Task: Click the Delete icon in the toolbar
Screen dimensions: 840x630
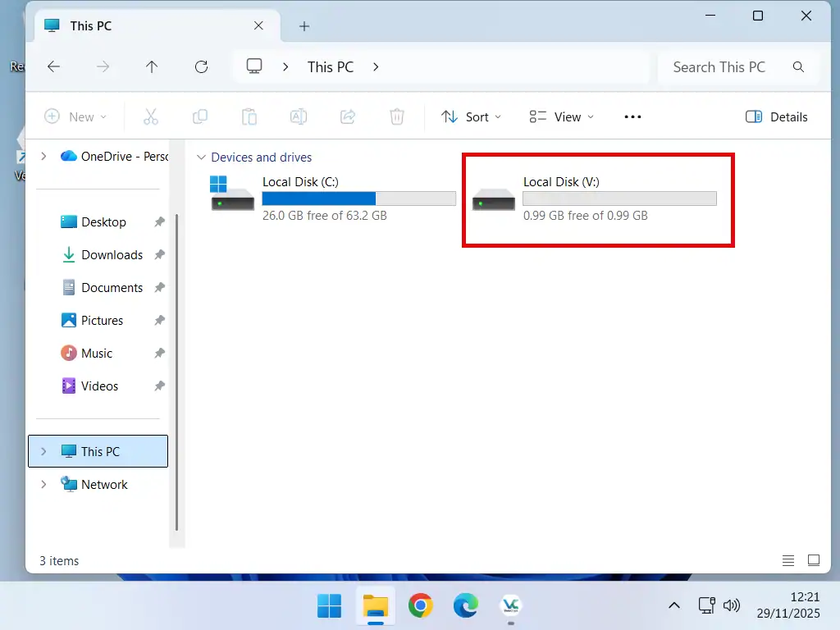Action: [x=397, y=116]
